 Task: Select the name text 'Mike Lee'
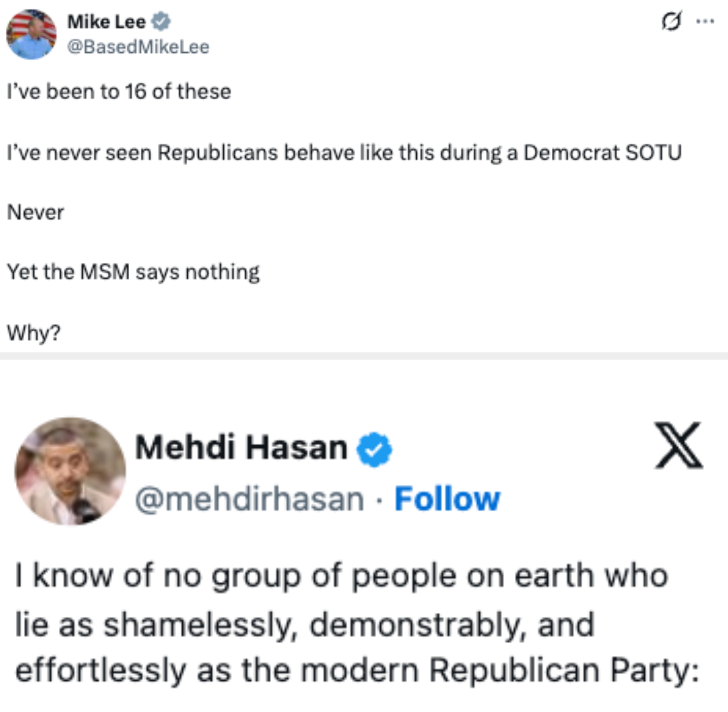[x=106, y=21]
